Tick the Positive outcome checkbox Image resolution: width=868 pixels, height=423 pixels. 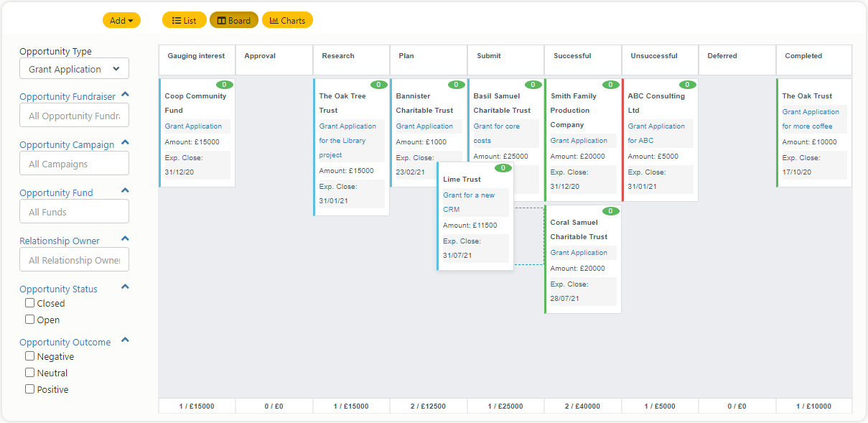coord(30,389)
